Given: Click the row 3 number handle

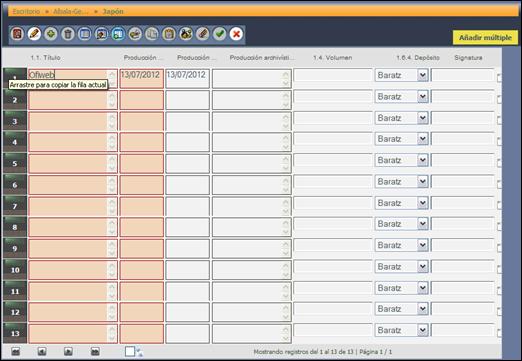Looking at the screenshot, I should pyautogui.click(x=15, y=121).
